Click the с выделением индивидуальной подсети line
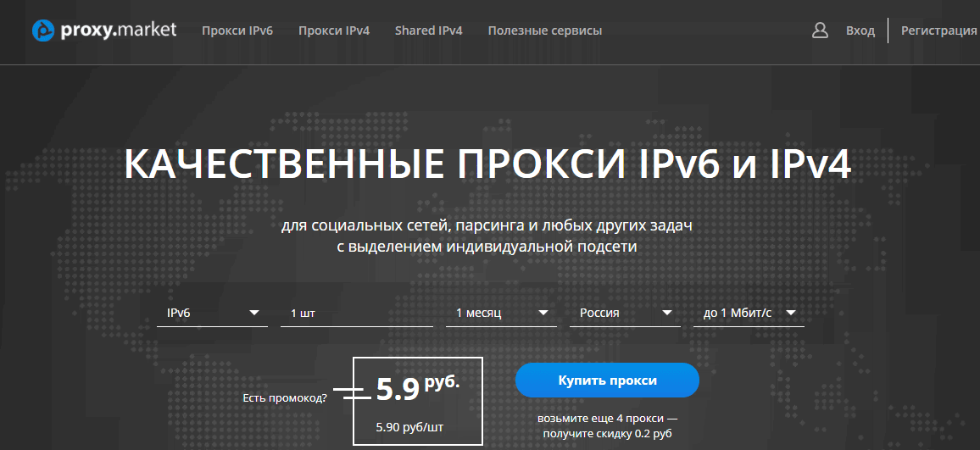980x450 pixels. pos(487,247)
